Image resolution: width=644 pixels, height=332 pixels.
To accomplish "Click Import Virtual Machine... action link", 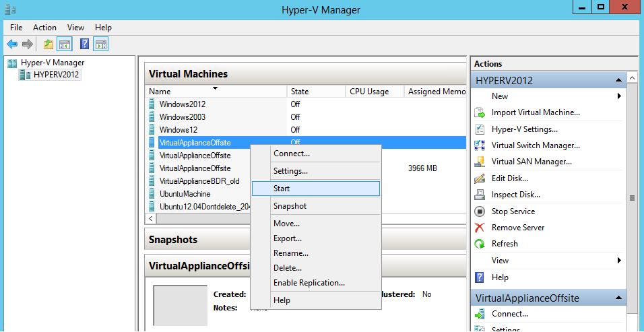I will (536, 112).
